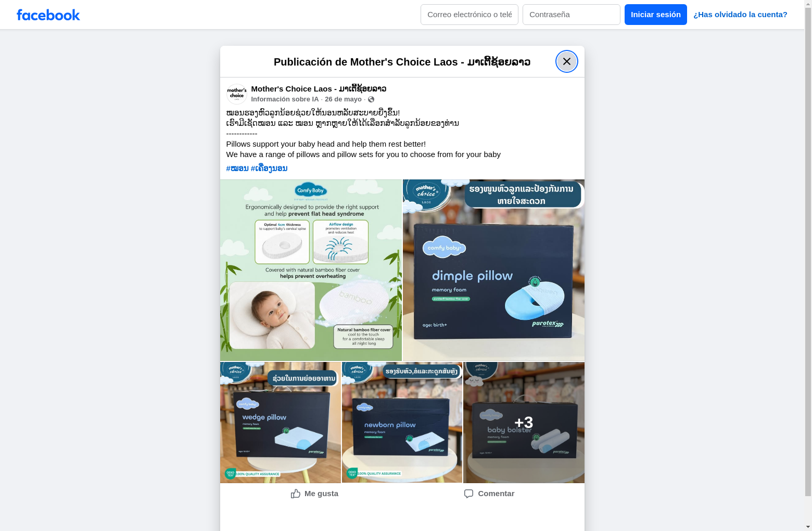
Task: Click the text 'Pillows support your baby head'
Action: [280, 144]
